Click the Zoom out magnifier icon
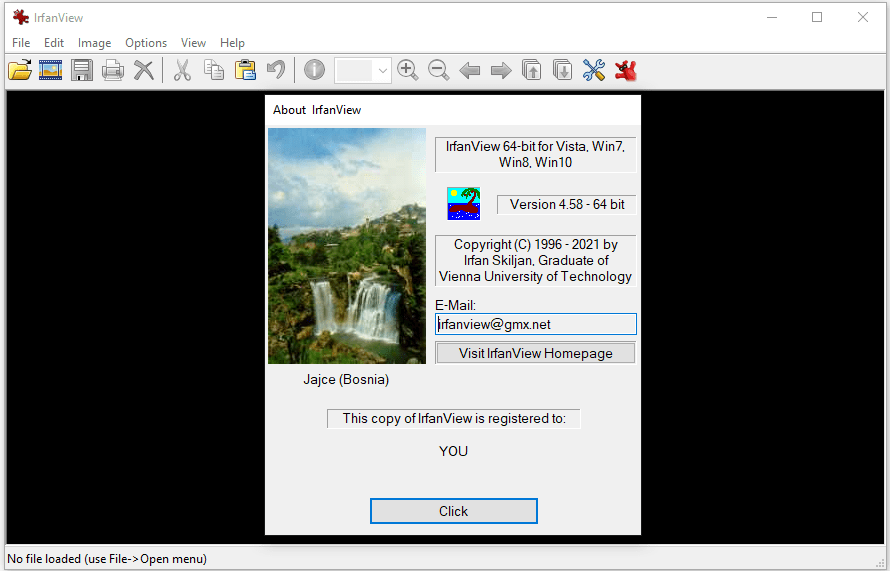The width and height of the screenshot is (890, 571). coord(439,70)
